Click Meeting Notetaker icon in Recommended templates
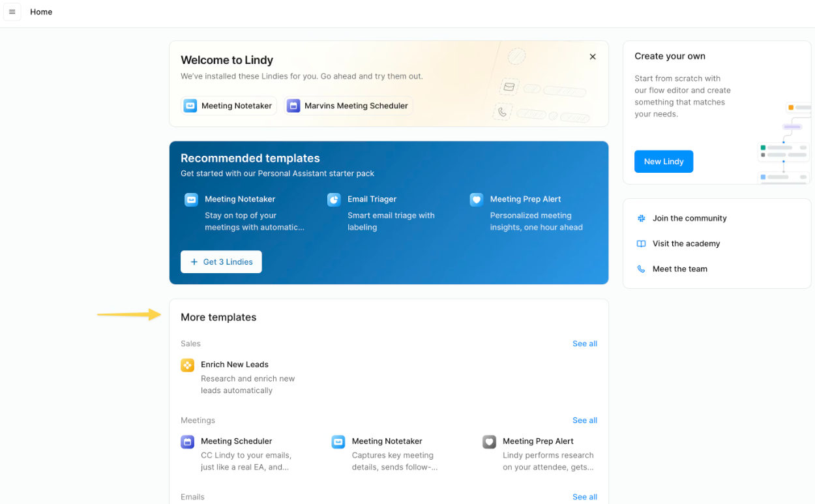Viewport: 815px width, 504px height. point(191,200)
